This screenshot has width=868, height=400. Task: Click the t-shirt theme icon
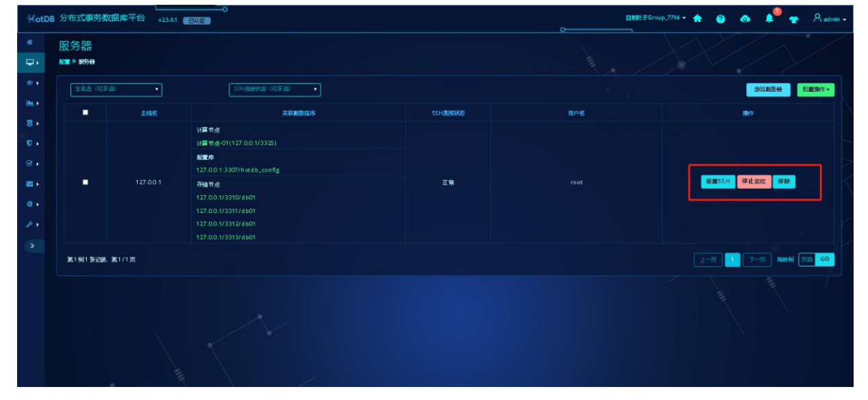point(794,19)
